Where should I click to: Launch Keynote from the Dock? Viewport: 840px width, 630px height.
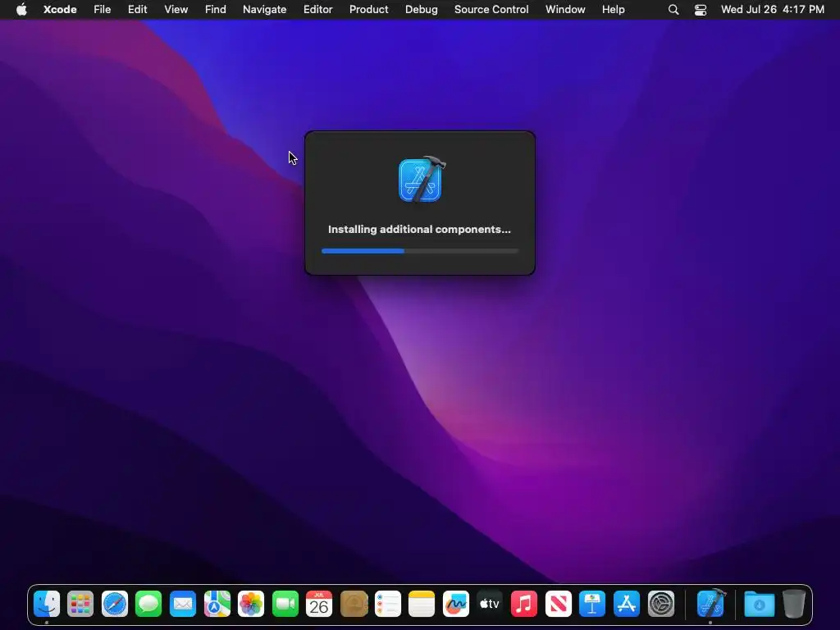coord(592,604)
